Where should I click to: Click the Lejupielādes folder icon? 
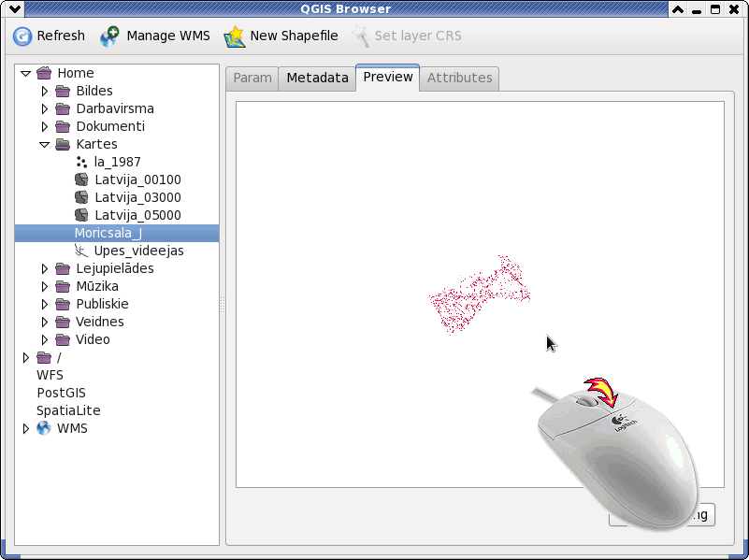[63, 268]
